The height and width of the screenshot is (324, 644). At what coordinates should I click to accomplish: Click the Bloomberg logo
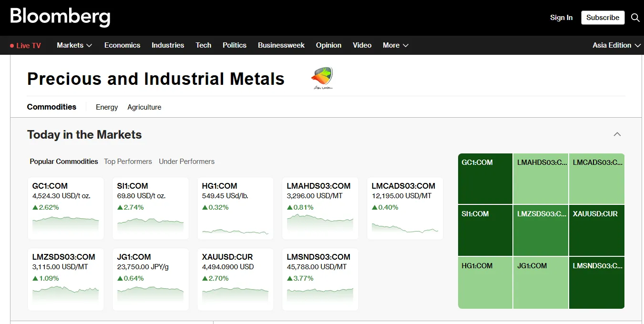(x=60, y=17)
